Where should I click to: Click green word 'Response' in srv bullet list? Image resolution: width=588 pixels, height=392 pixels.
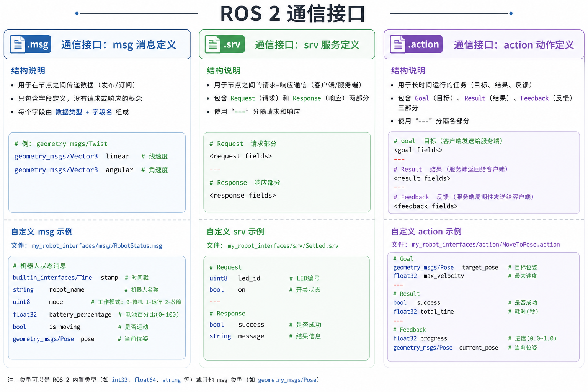[307, 98]
